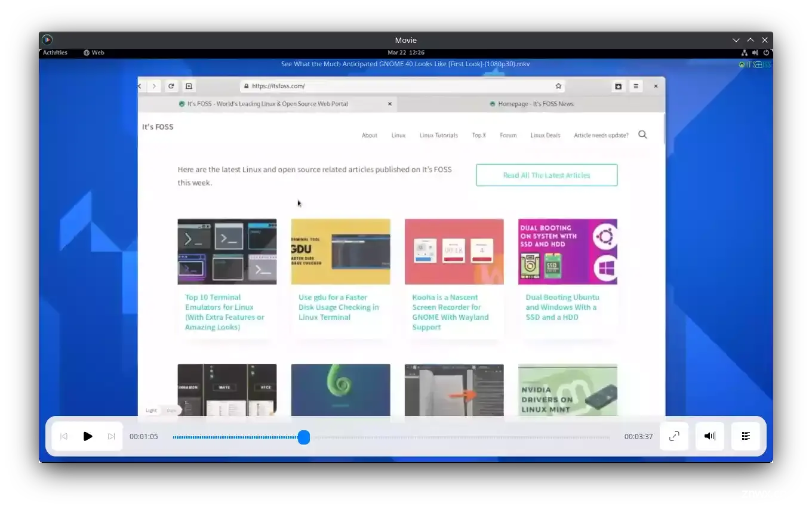Viewport: 812px width, 509px height.
Task: Click the video file name overlay text
Action: click(x=405, y=64)
